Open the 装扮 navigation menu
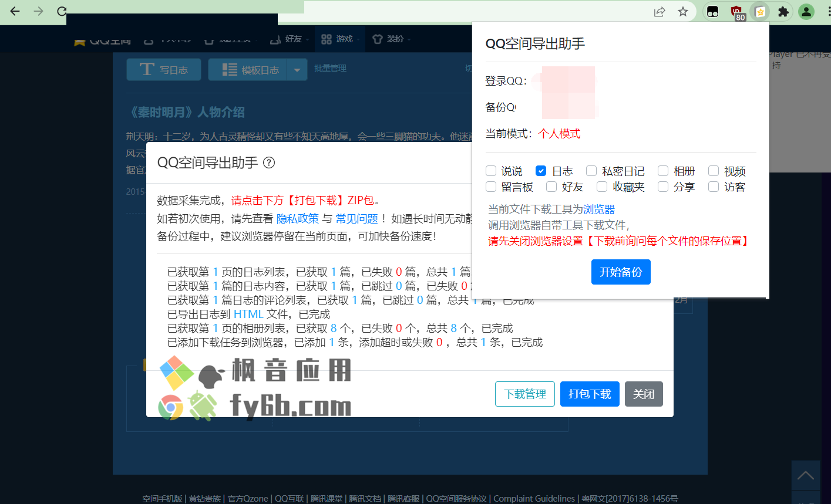This screenshot has width=831, height=504. (392, 39)
